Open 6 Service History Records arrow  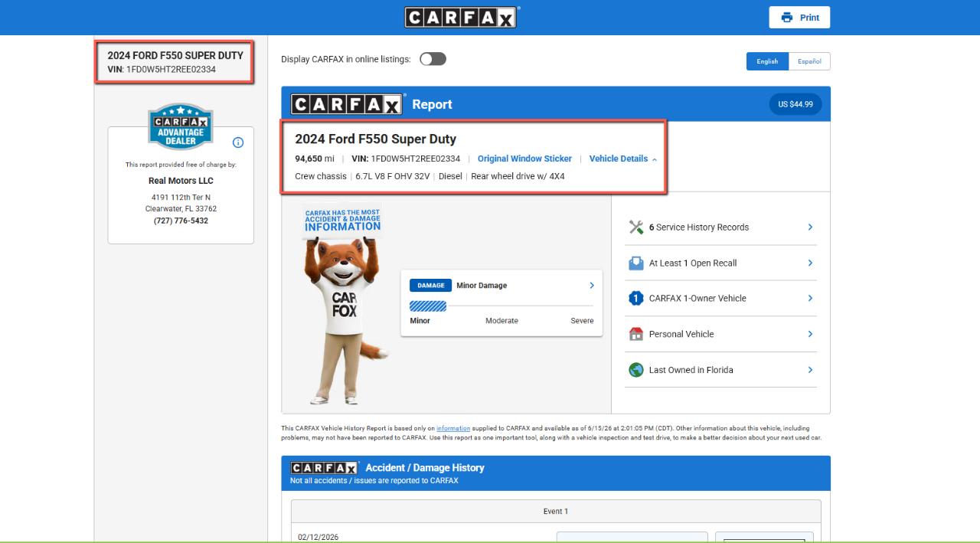click(x=810, y=227)
